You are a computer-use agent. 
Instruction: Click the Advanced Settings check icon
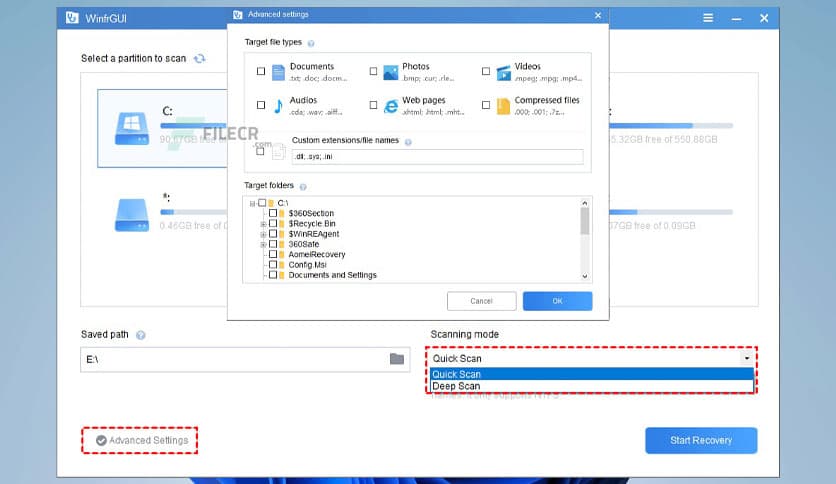[x=101, y=440]
